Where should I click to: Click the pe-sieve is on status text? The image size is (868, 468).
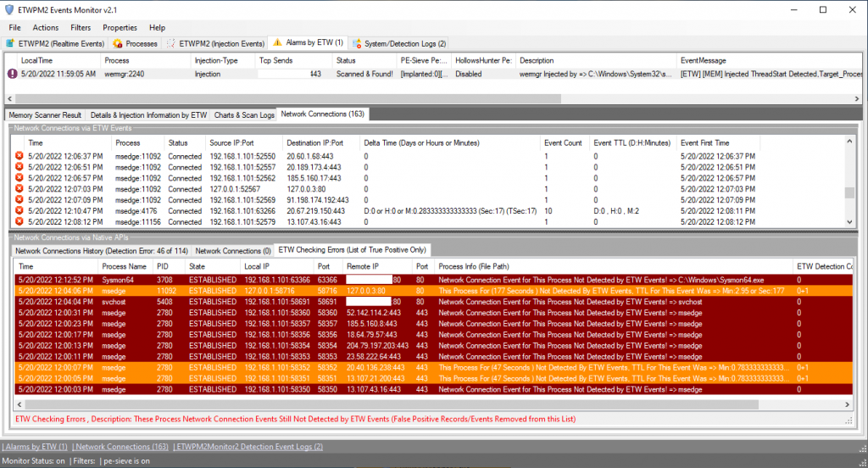click(x=127, y=461)
